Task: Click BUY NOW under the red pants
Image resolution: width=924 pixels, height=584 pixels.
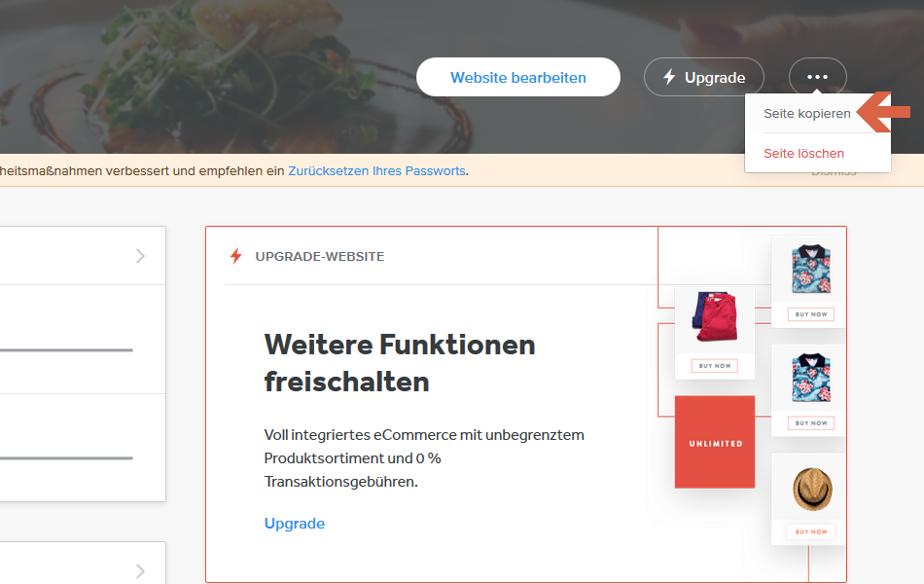Action: click(x=715, y=366)
